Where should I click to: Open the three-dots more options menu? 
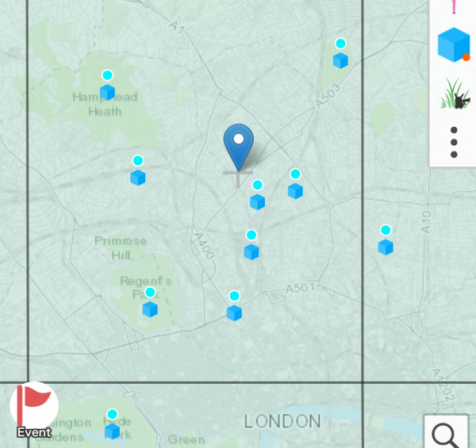[x=454, y=142]
